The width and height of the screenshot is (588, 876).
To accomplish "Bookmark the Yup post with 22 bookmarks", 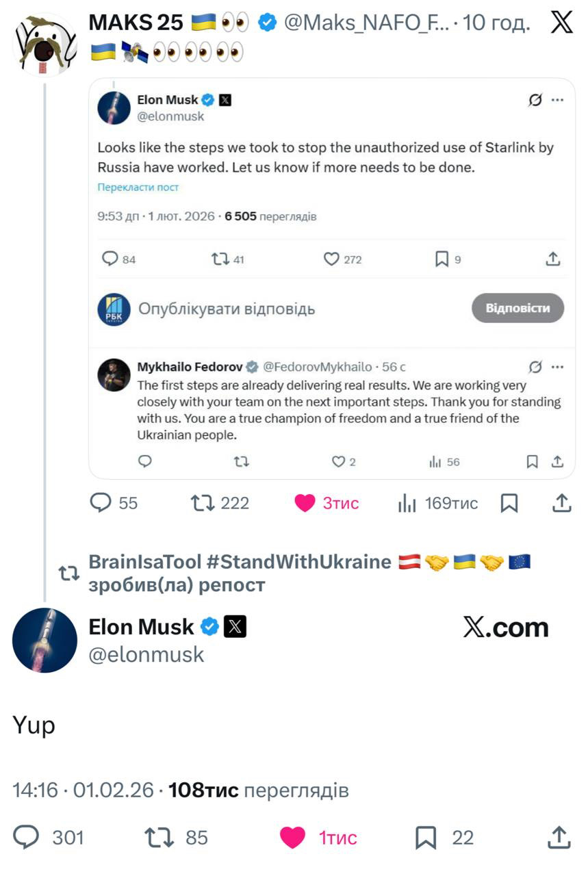I will [x=426, y=837].
